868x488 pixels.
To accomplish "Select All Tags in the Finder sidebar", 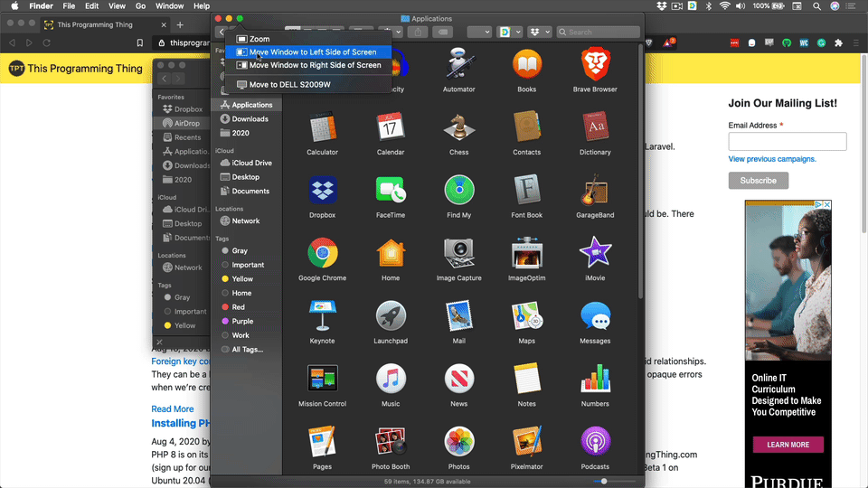I will [x=247, y=349].
